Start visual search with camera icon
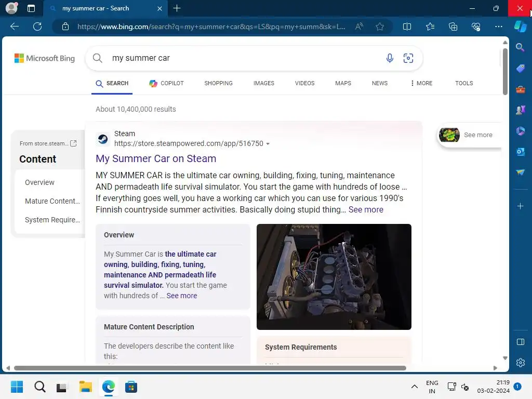This screenshot has height=399, width=532. tap(408, 58)
